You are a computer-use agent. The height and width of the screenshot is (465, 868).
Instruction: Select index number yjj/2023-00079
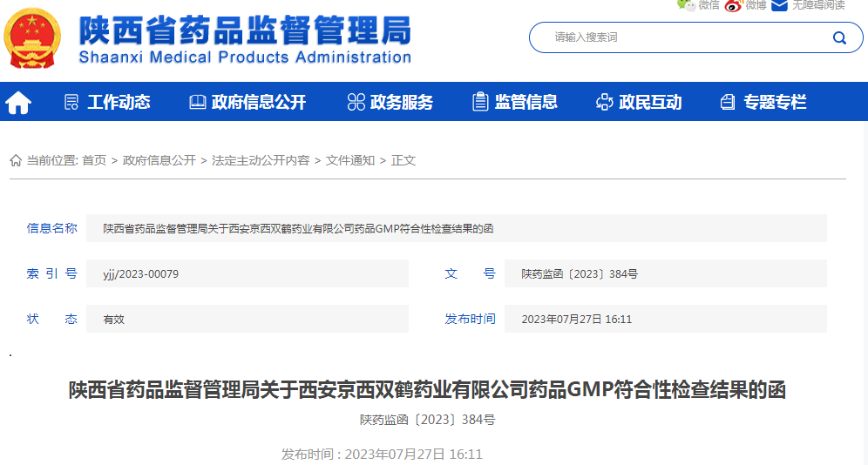point(140,273)
